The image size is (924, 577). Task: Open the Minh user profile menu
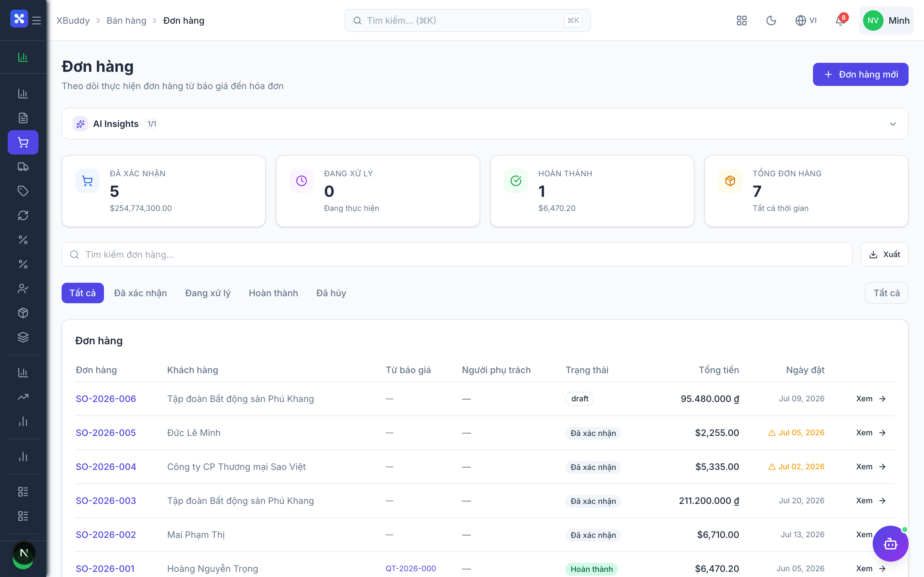886,20
